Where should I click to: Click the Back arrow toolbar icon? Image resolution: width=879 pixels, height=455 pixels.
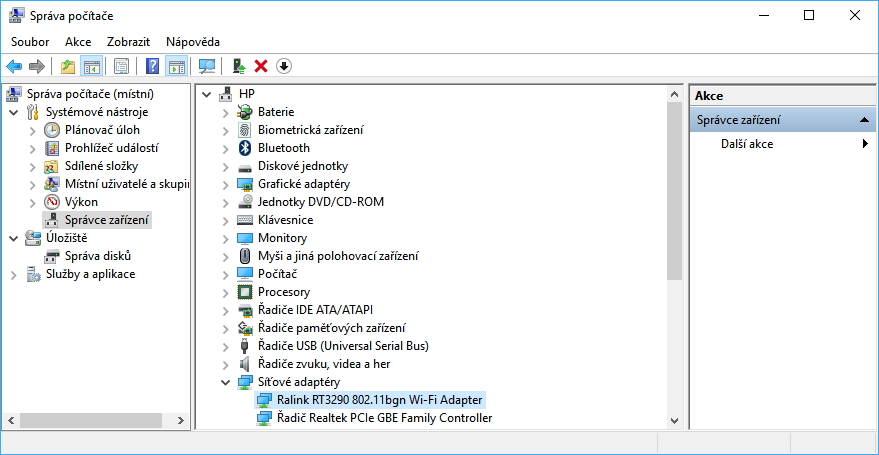[14, 67]
